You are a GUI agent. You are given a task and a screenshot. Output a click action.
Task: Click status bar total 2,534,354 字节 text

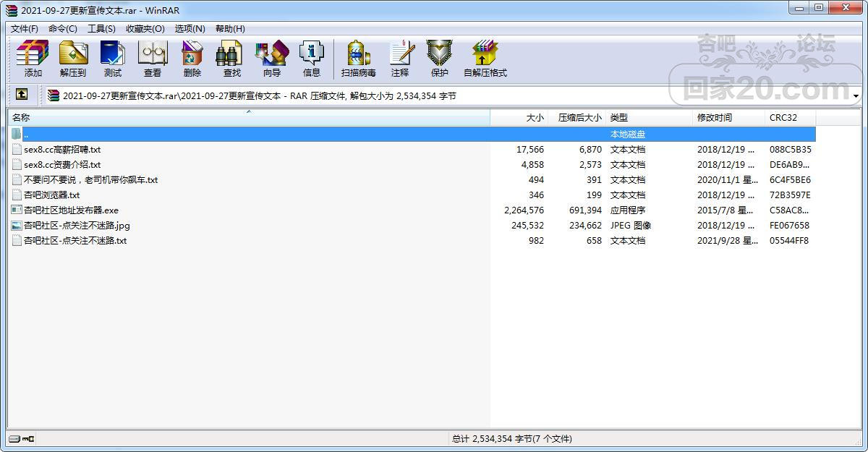(x=512, y=438)
